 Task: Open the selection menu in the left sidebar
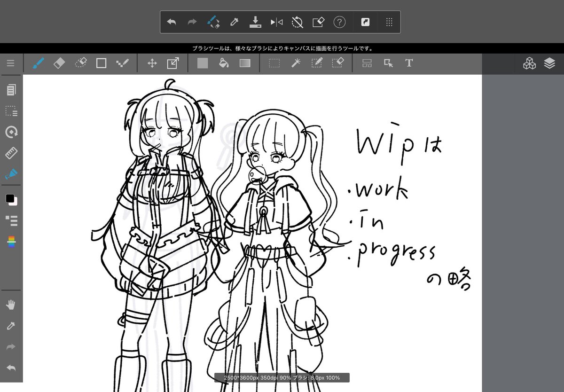11,111
